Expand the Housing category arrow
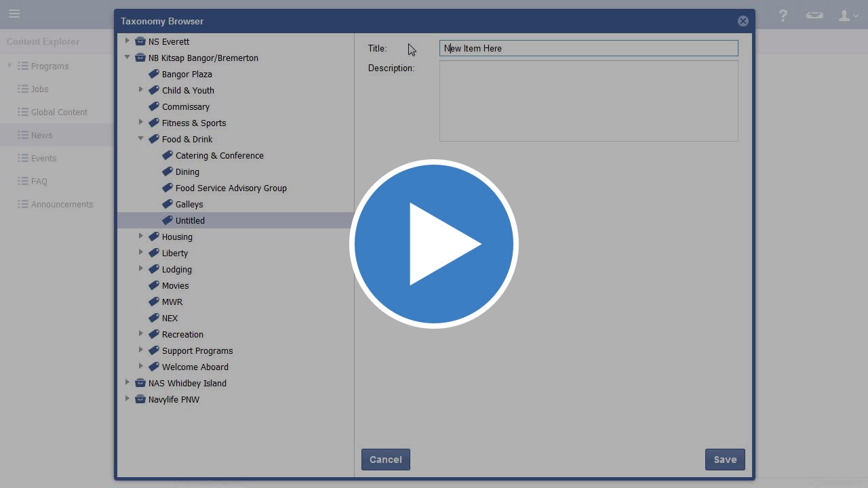868x488 pixels. 141,237
